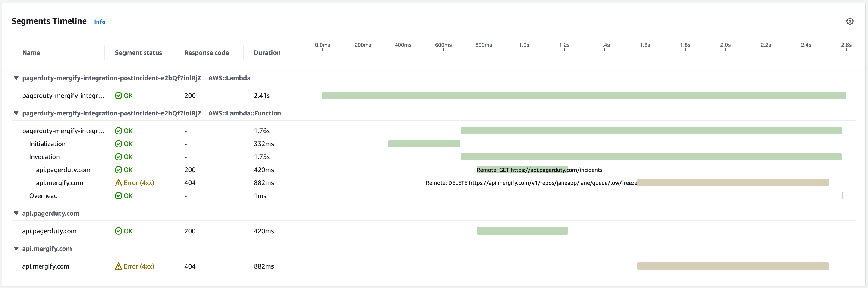This screenshot has width=868, height=288.
Task: Click OK icon of the 2.41s Lambda segment
Action: (118, 96)
